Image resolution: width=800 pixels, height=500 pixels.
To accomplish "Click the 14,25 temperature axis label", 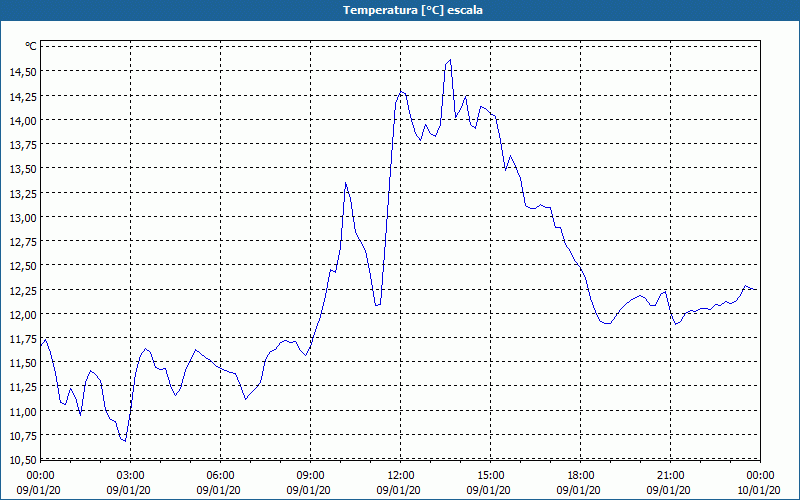I will [23, 96].
